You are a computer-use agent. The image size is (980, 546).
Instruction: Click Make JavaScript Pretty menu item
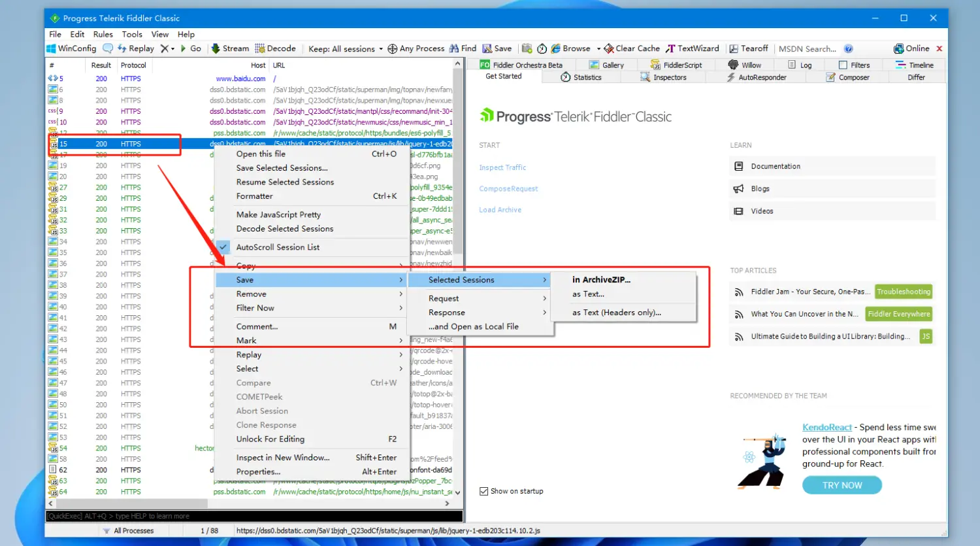coord(311,214)
